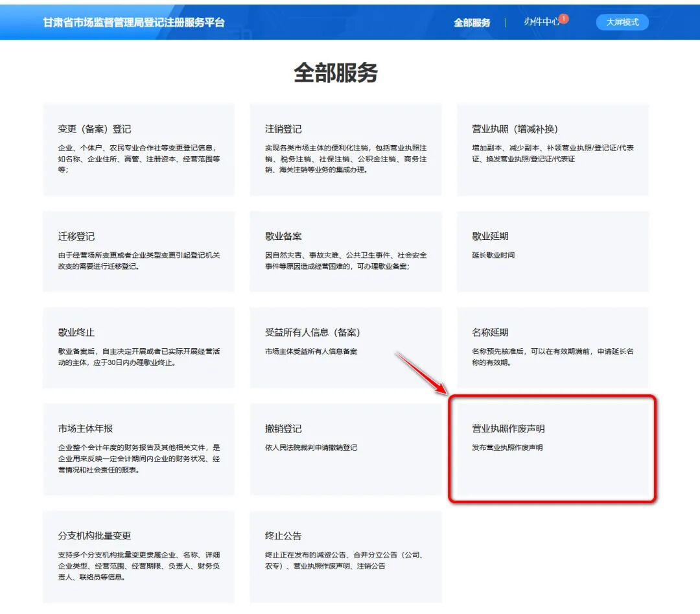Image resolution: width=700 pixels, height=614 pixels.
Task: Switch to the 全部服务 navigation tab
Action: click(472, 21)
